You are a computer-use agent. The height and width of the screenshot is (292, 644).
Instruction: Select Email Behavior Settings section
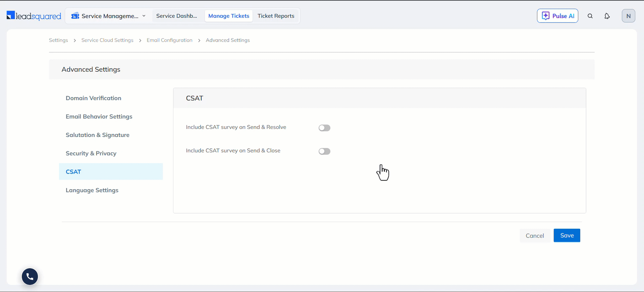coord(111,117)
